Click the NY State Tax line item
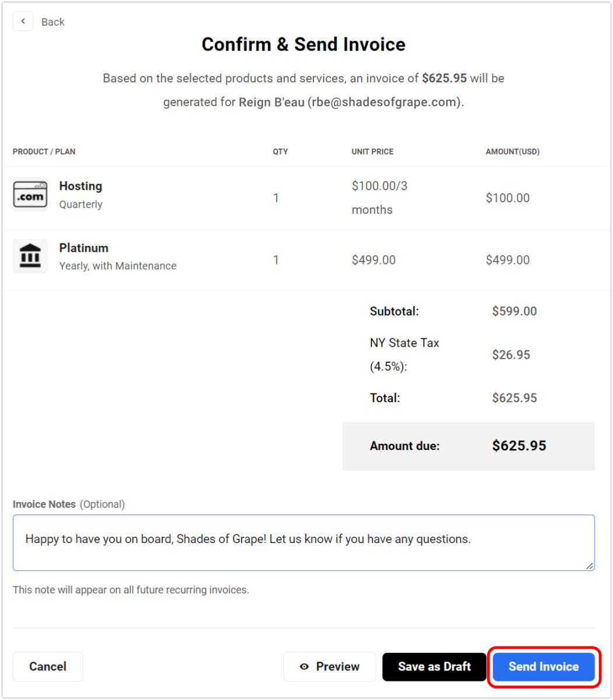 tap(404, 354)
